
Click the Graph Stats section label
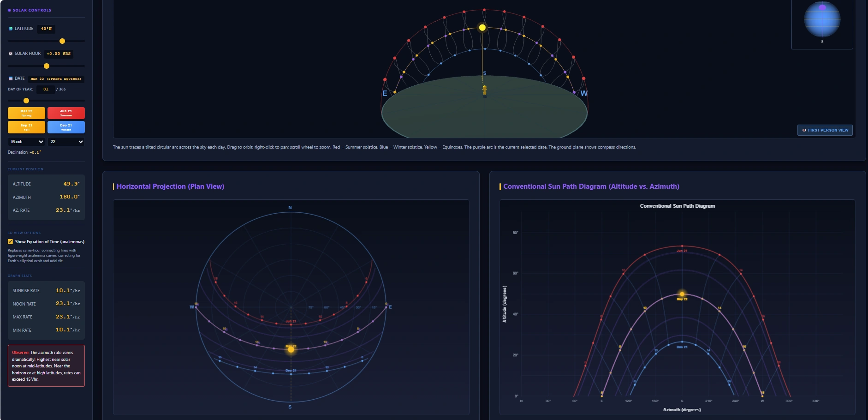click(x=20, y=276)
